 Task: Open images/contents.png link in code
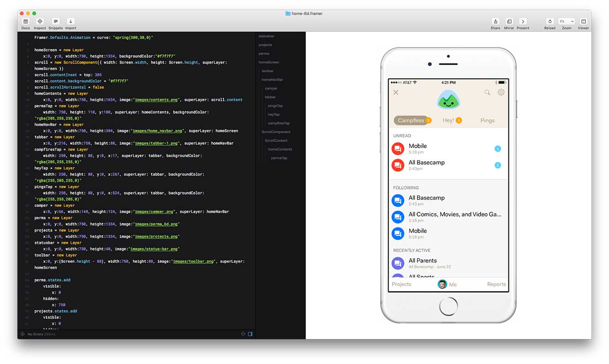coord(157,100)
